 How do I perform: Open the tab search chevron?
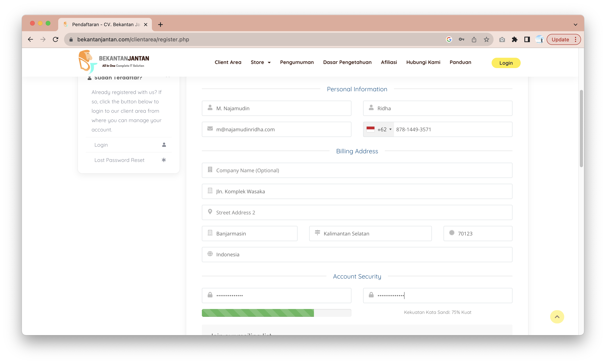(575, 25)
